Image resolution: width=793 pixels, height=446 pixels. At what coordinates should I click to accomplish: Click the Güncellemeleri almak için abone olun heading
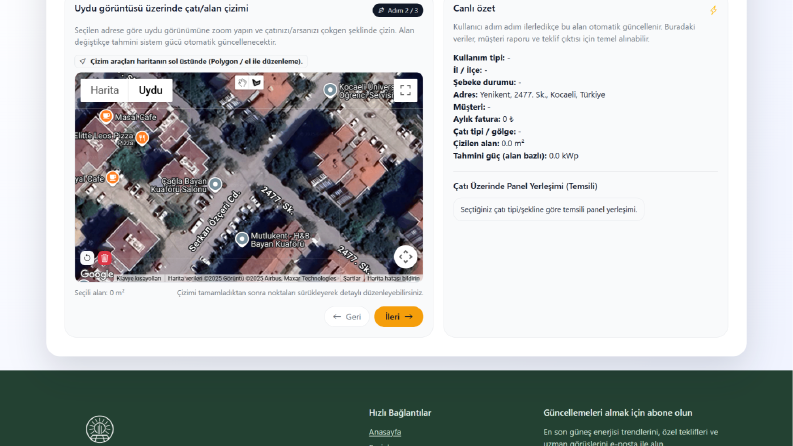pyautogui.click(x=618, y=413)
